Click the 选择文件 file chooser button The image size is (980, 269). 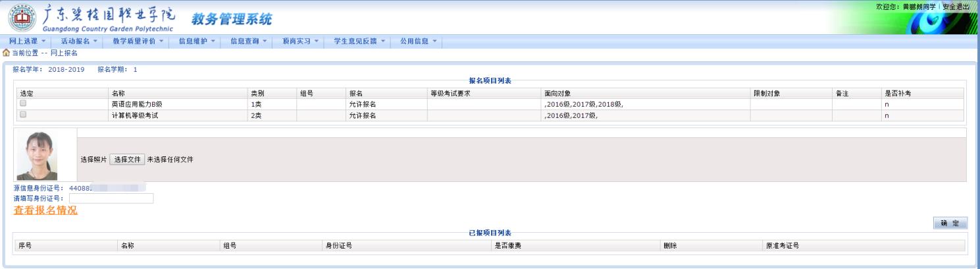pyautogui.click(x=127, y=159)
